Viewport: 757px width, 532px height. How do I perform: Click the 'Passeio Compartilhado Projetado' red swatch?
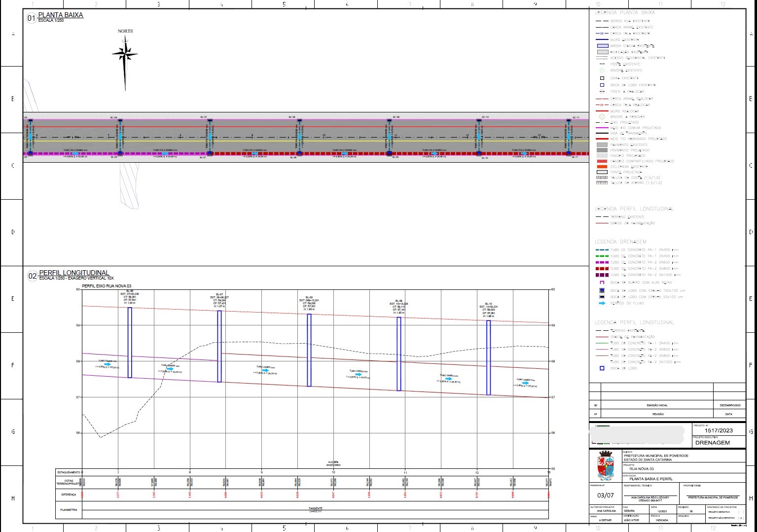click(x=602, y=161)
